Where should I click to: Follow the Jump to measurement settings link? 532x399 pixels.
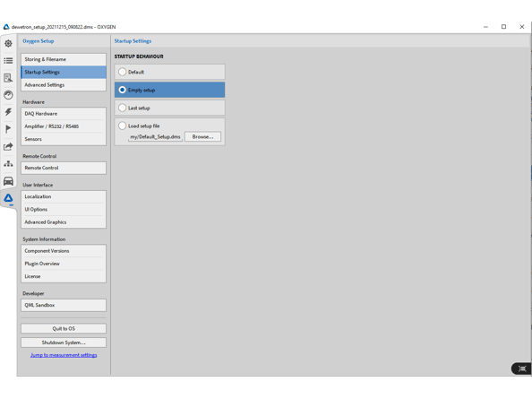(x=64, y=355)
